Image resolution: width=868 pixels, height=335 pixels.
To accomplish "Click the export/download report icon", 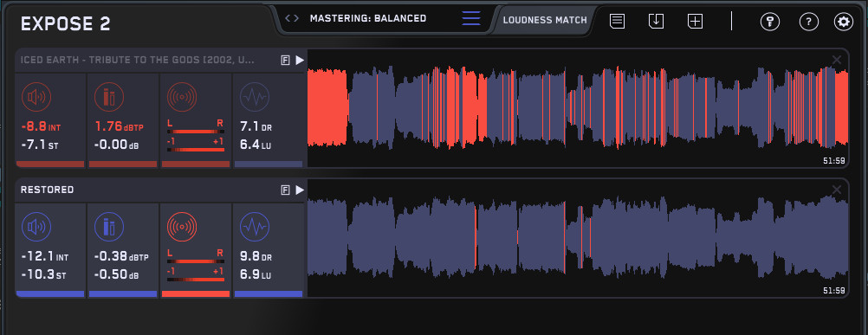I will coord(656,22).
